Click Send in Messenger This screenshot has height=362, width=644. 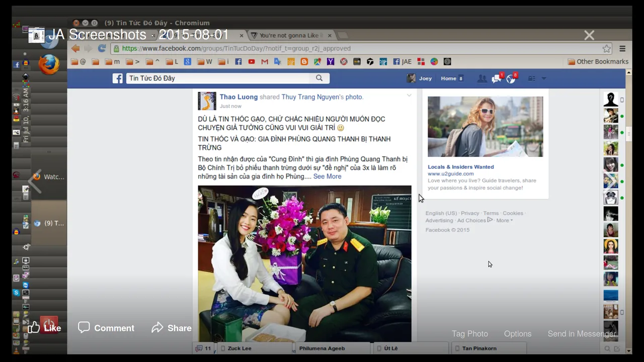(x=582, y=334)
